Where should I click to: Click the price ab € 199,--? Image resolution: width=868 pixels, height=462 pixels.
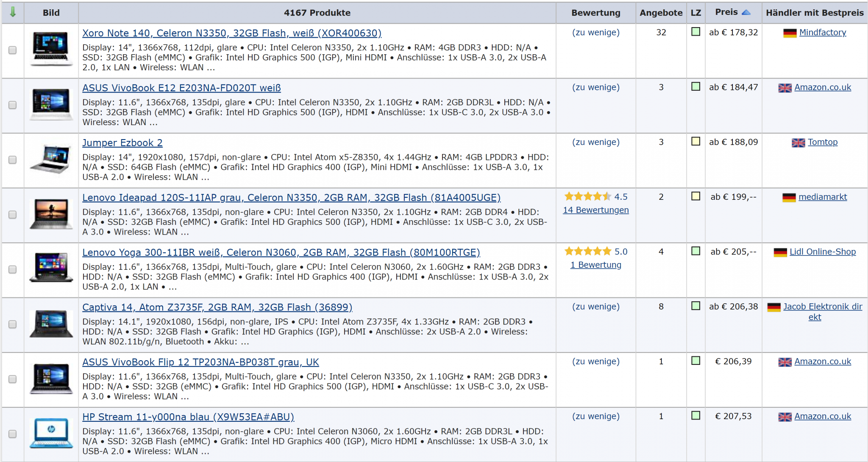tap(733, 197)
